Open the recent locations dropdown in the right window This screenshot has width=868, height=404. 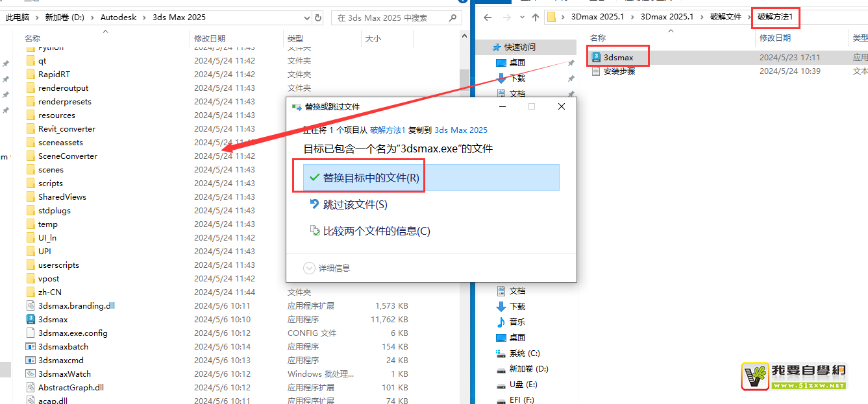(x=520, y=18)
